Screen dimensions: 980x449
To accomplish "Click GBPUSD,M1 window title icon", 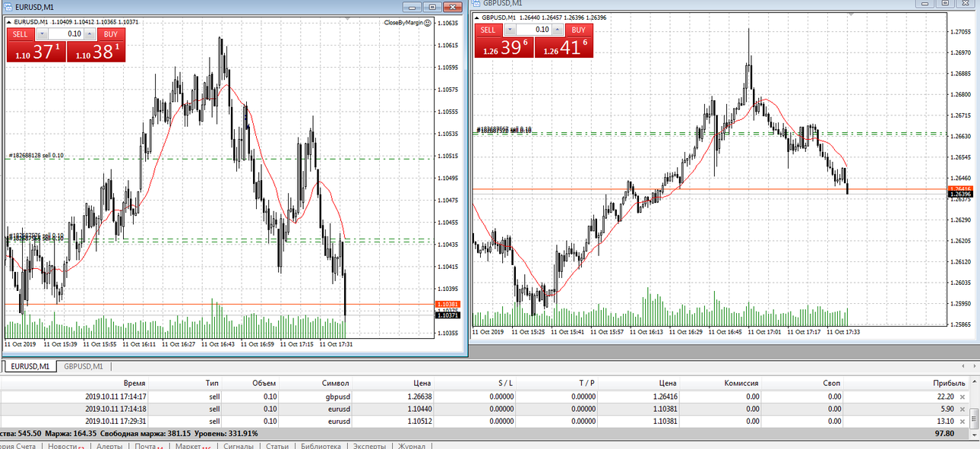I will [476, 3].
